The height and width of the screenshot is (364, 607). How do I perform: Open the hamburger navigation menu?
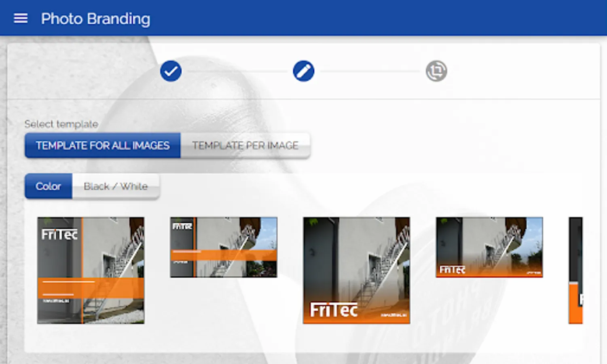[x=21, y=18]
